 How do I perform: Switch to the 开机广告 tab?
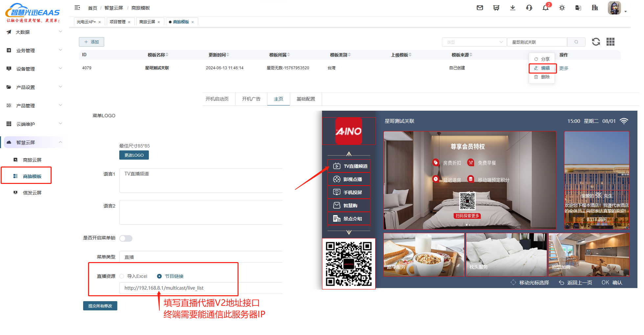click(251, 99)
